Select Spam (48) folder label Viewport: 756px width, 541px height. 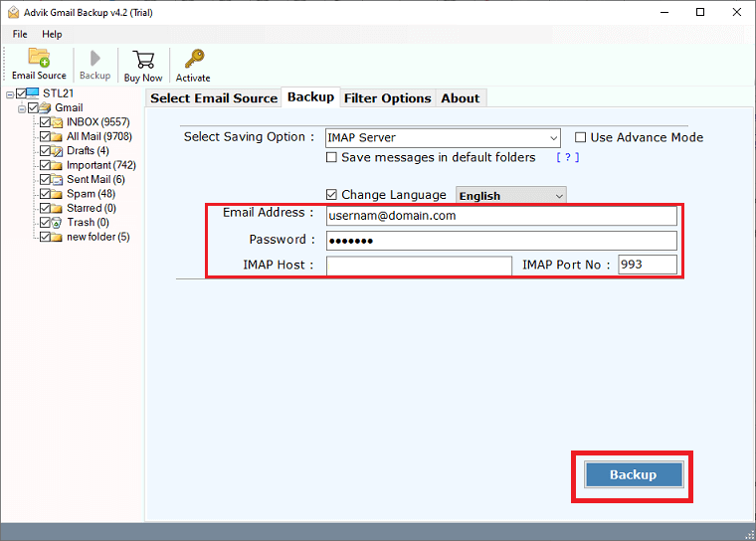(92, 194)
